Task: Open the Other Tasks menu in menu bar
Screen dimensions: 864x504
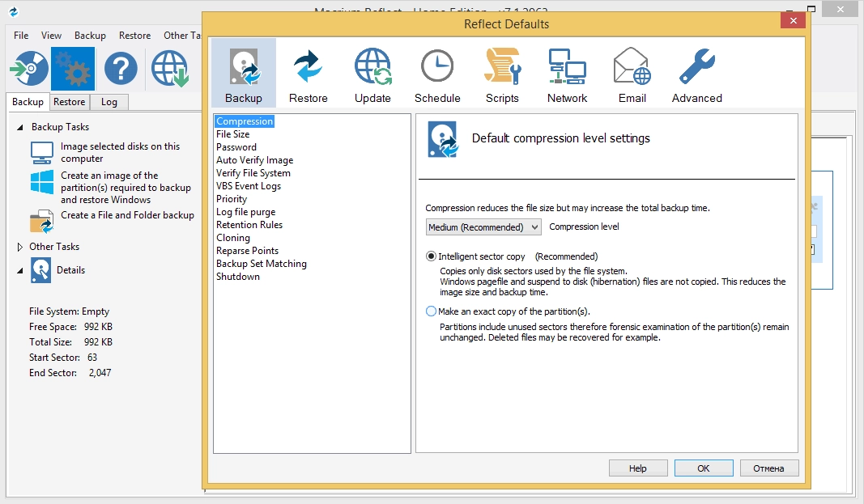Action: [x=182, y=36]
